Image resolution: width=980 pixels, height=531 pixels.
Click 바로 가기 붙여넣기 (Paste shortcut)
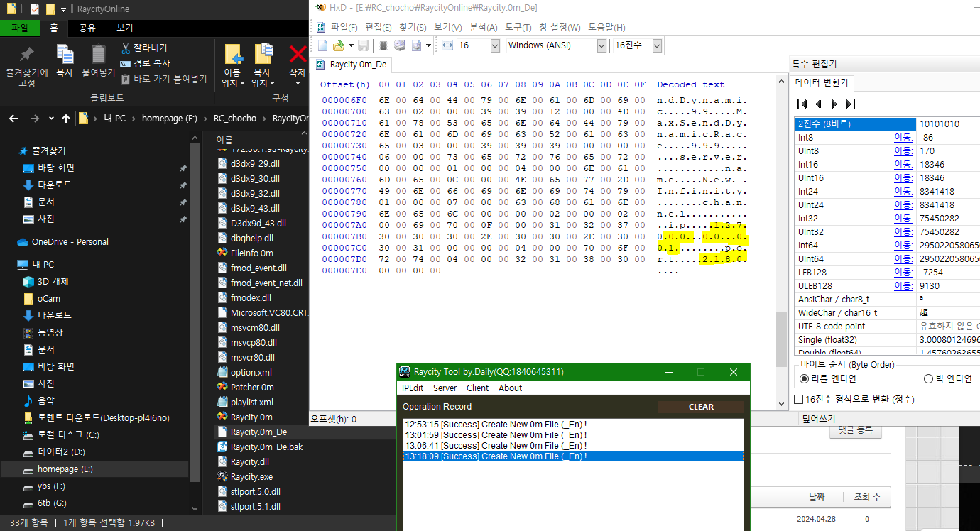pyautogui.click(x=163, y=79)
